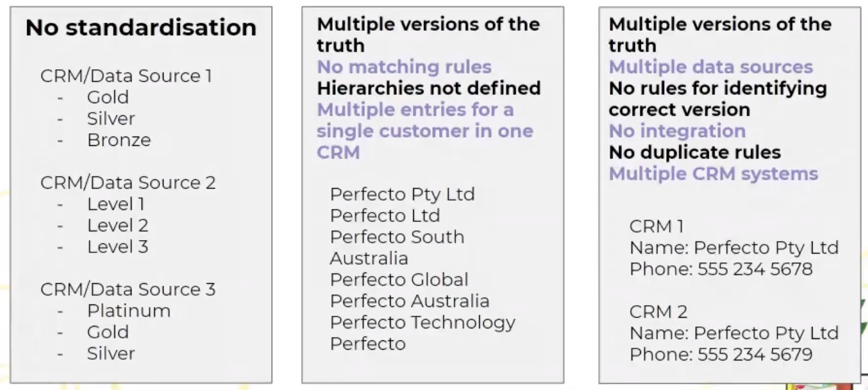Click the 'No standardisation' heading
Screen dimensions: 868x390
141,28
